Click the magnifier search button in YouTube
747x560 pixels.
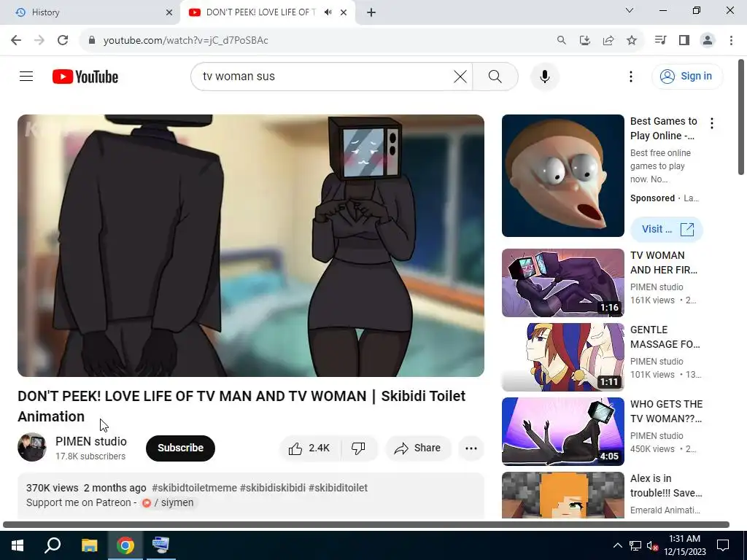[495, 76]
